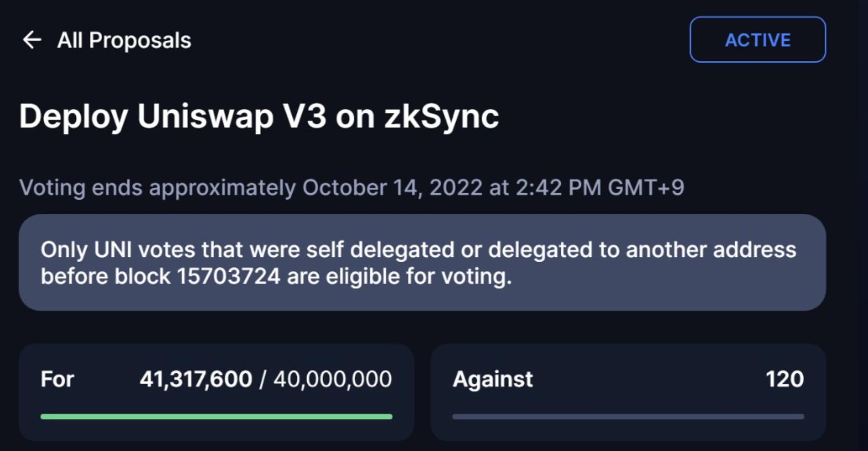Click the ACTIVE status badge
868x451 pixels.
coord(758,40)
